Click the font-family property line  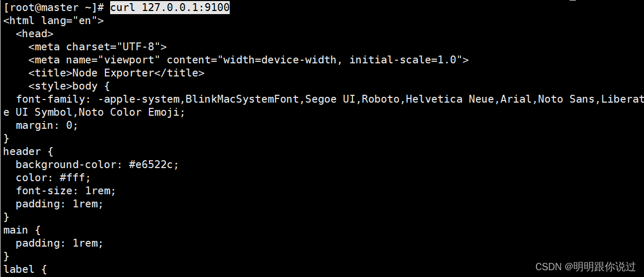(330, 99)
